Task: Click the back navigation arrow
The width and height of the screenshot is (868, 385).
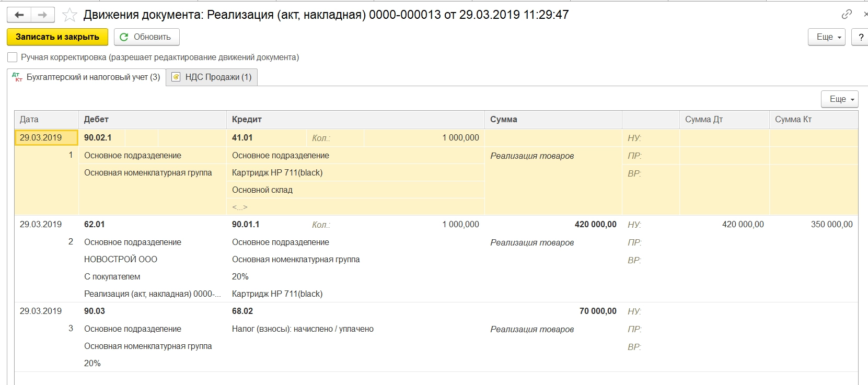Action: click(19, 15)
